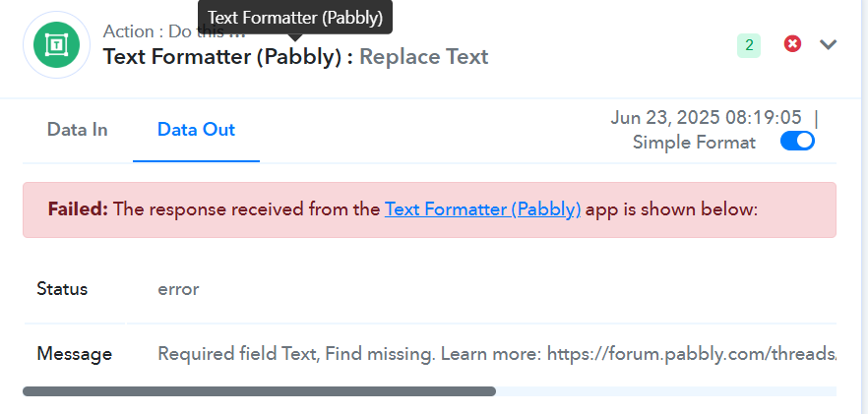
Task: Click the Text Formatter (Pabbly) : Replace Text heading
Action: point(295,57)
